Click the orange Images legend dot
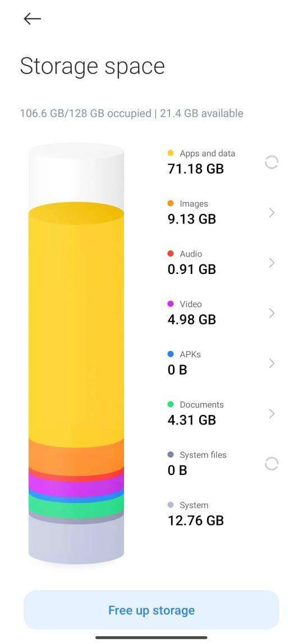303x644 pixels. (x=171, y=203)
